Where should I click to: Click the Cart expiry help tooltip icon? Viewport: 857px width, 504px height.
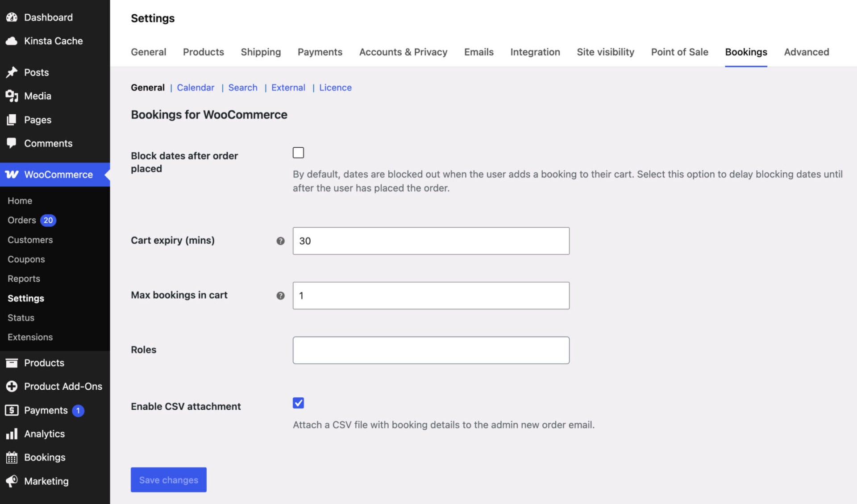click(280, 241)
